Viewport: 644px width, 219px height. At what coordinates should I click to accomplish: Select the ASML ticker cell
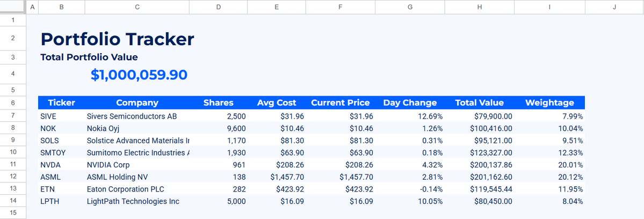pyautogui.click(x=62, y=177)
